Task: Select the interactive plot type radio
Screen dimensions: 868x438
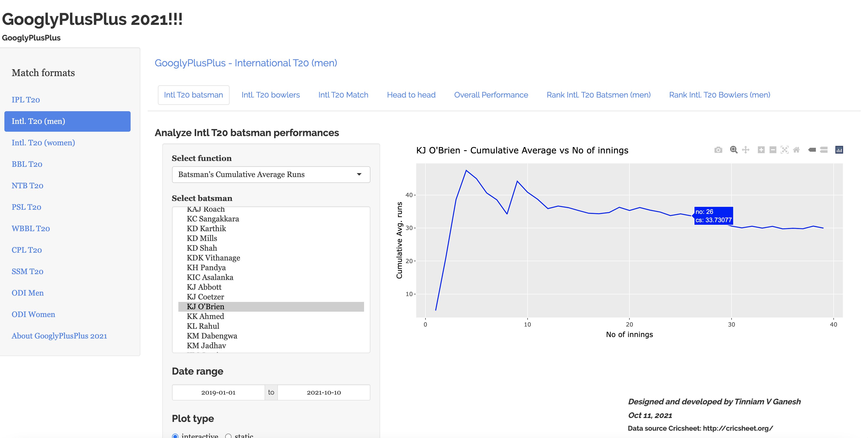Action: [x=175, y=436]
